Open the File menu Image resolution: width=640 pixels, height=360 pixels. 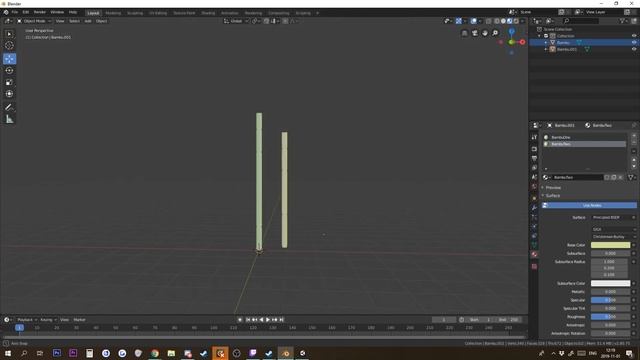15,12
